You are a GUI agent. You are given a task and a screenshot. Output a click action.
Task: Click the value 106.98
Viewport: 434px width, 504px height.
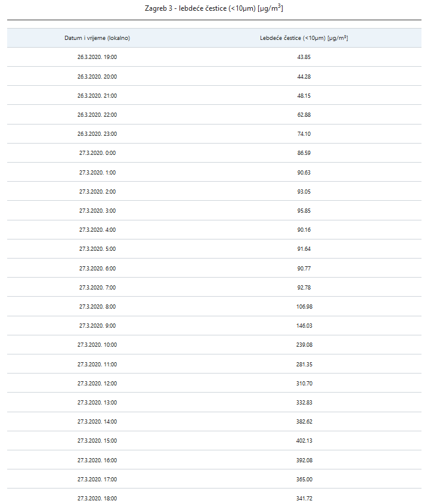click(304, 307)
